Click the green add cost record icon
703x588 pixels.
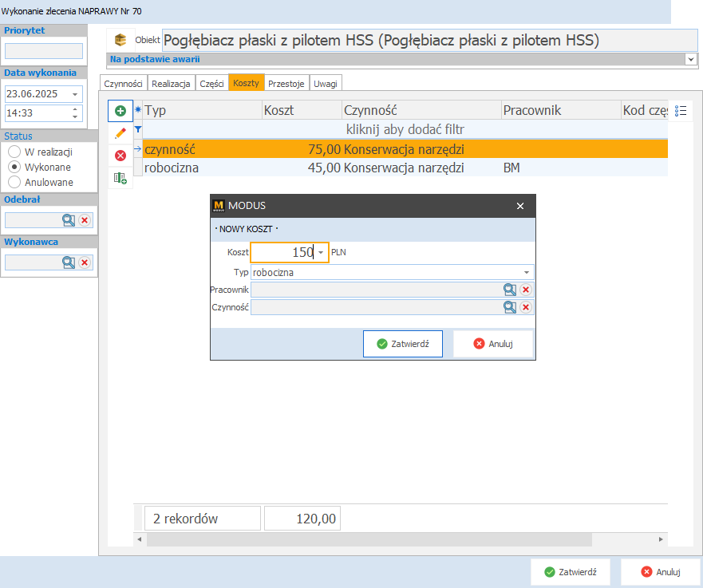[x=120, y=111]
